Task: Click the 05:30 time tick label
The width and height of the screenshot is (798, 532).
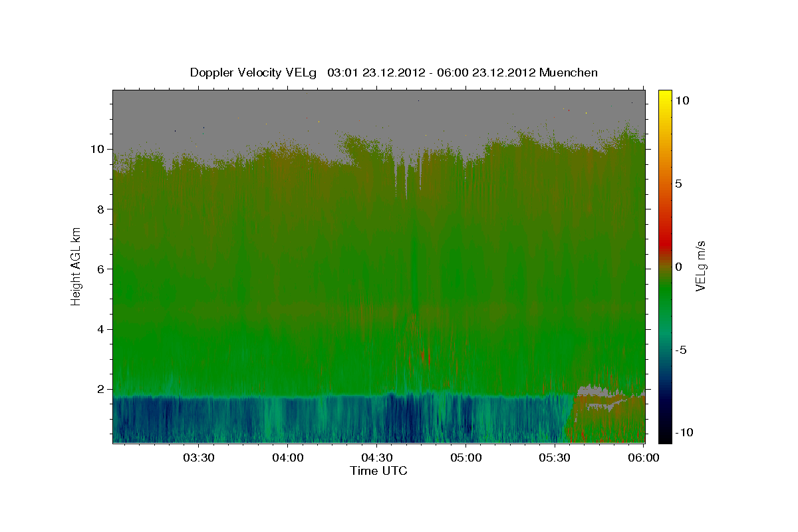Action: [555, 458]
